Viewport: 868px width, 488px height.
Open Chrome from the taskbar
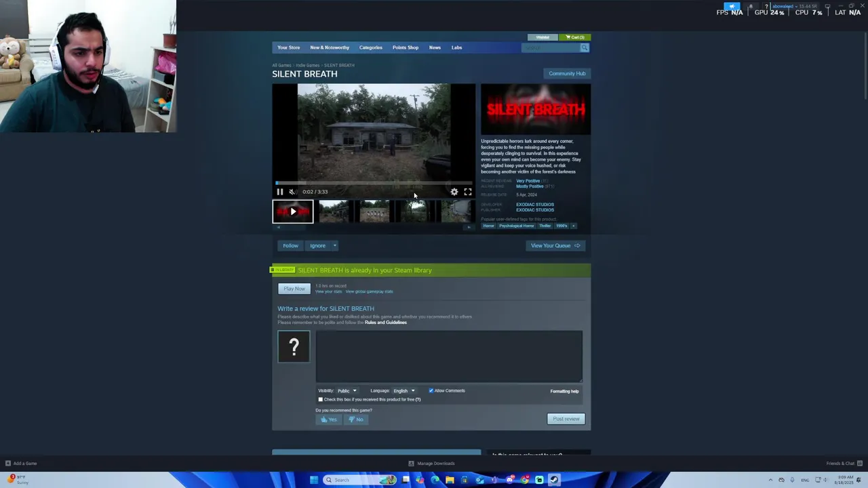tap(525, 480)
